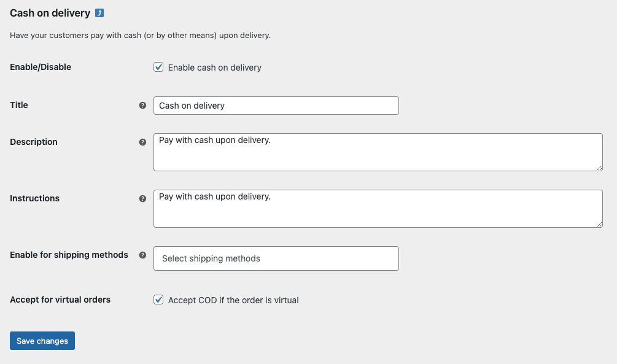The width and height of the screenshot is (617, 364).
Task: Click inside the Description textarea
Action: (378, 152)
